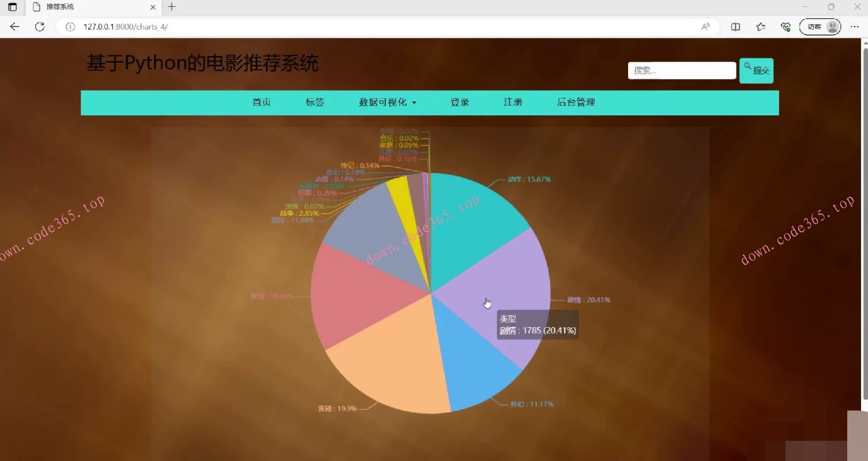This screenshot has height=461, width=868.
Task: Click the site information icon in address bar
Action: tap(69, 27)
